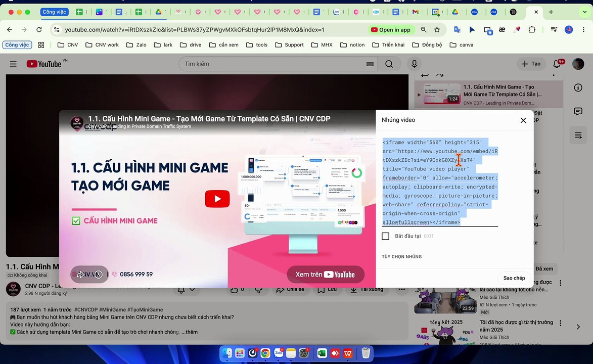Start voice search with microphone icon
Image resolution: width=593 pixels, height=364 pixels.
[415, 64]
